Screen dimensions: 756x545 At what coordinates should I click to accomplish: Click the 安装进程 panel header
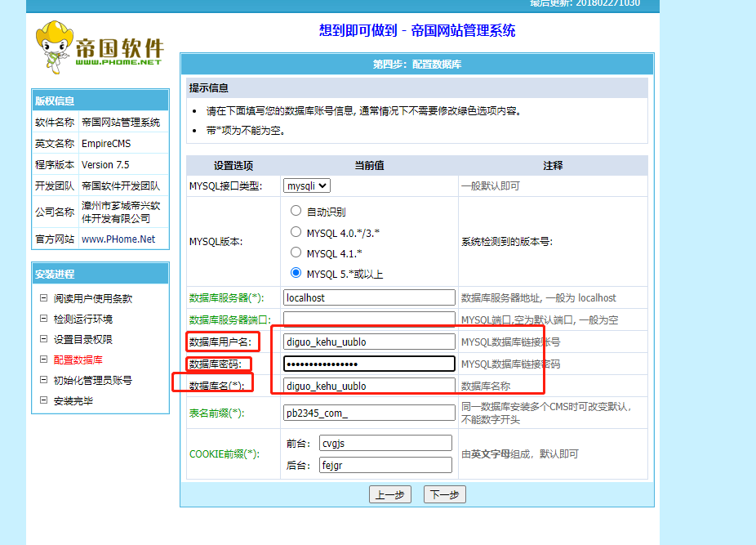coord(100,274)
